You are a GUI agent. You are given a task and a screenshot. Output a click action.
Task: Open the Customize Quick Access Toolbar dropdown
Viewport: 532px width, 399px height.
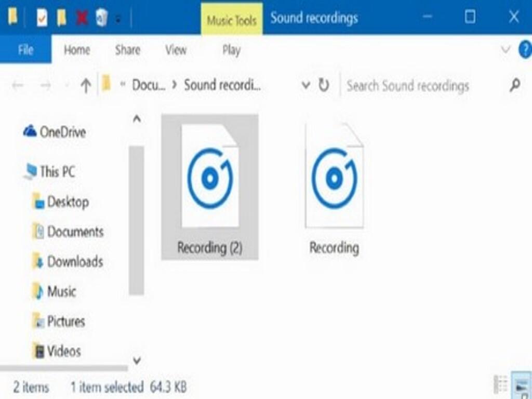point(118,20)
